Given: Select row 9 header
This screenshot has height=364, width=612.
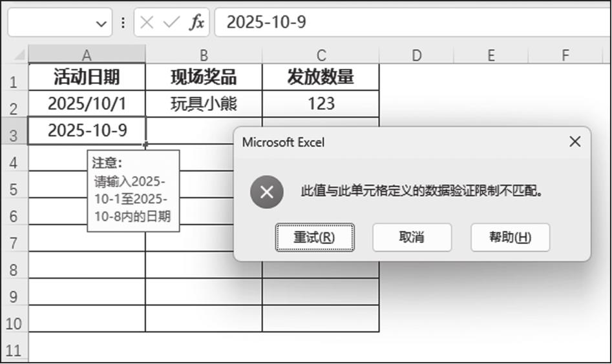Looking at the screenshot, I should (x=14, y=292).
